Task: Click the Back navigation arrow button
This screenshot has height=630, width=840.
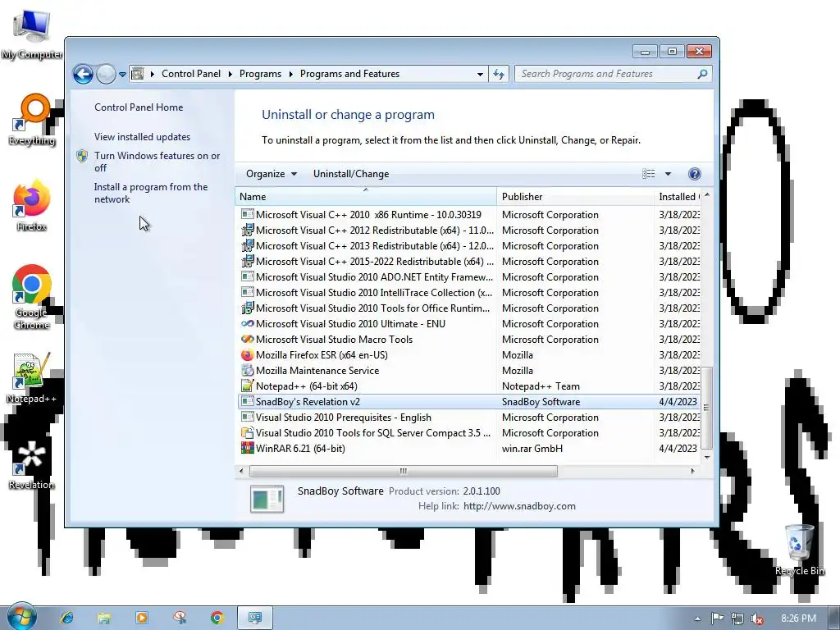Action: tap(83, 74)
